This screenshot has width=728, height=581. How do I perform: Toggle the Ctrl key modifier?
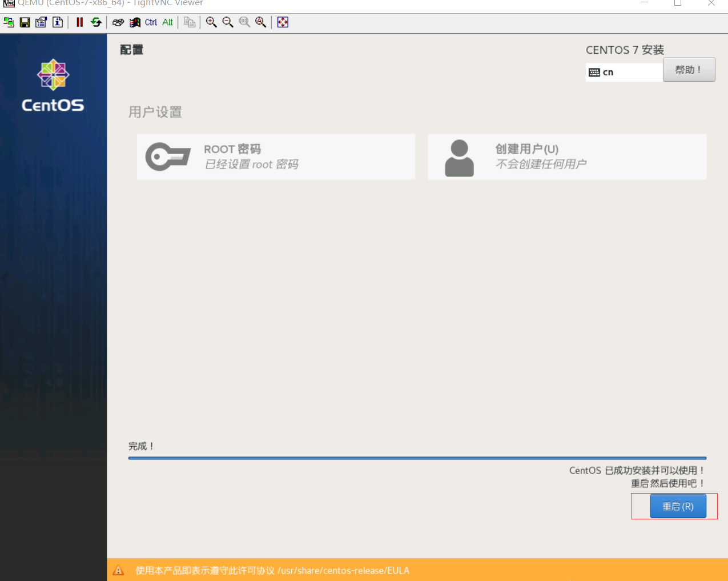tap(150, 22)
